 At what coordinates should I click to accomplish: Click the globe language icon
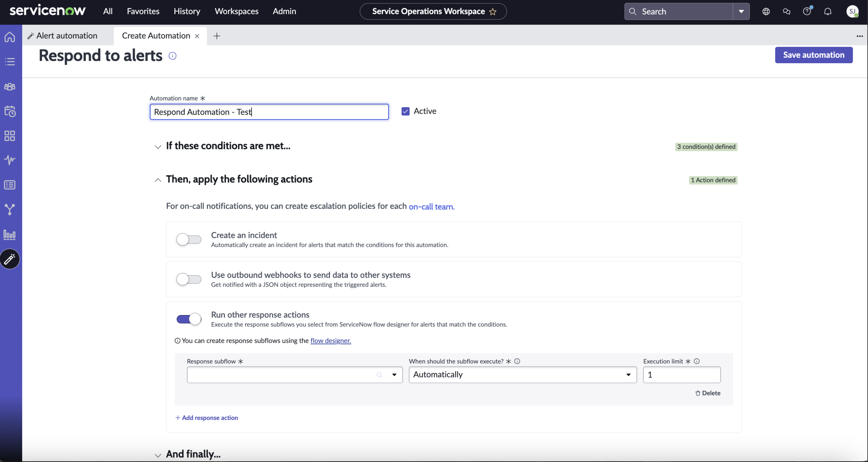tap(766, 11)
